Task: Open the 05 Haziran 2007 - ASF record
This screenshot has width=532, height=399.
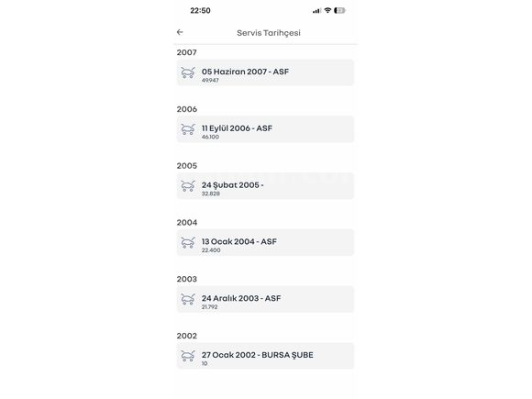Action: (265, 72)
